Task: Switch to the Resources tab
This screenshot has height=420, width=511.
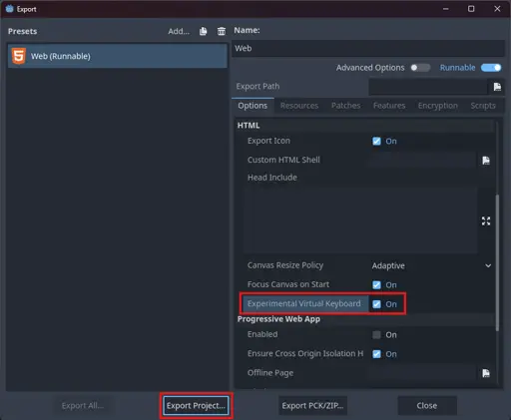Action: (x=299, y=106)
